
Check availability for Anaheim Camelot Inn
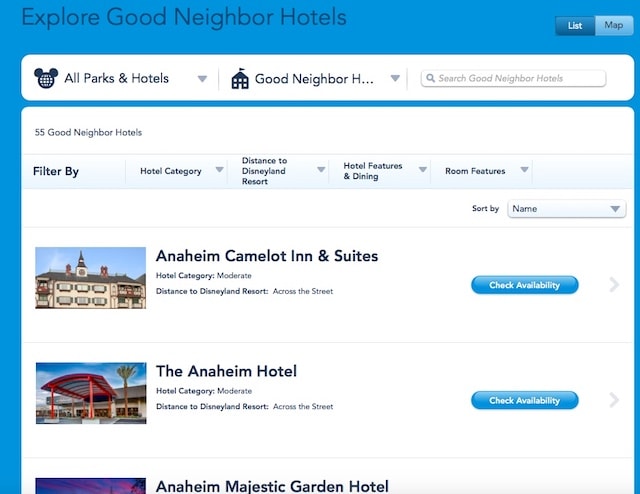pyautogui.click(x=524, y=285)
